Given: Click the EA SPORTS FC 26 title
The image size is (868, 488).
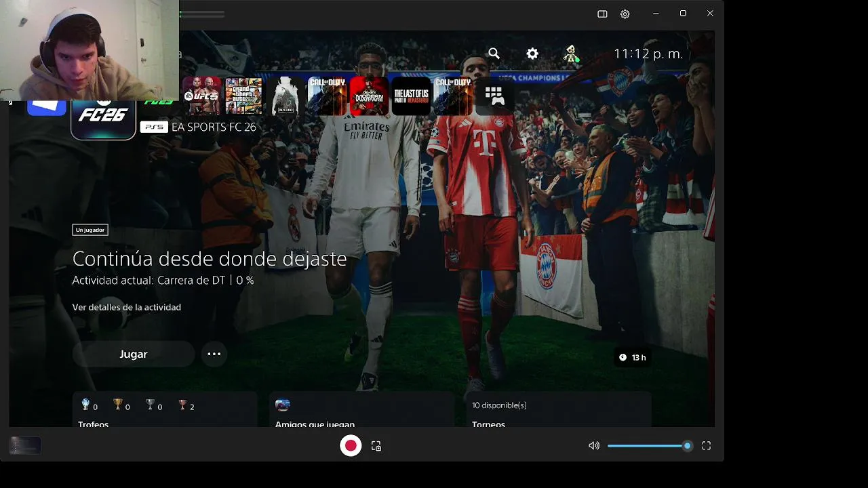Looking at the screenshot, I should 214,127.
